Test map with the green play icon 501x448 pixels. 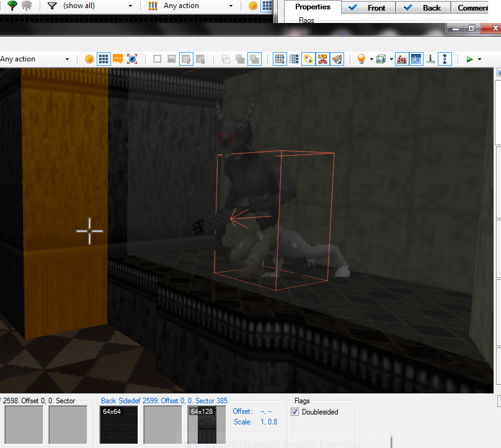click(x=470, y=59)
